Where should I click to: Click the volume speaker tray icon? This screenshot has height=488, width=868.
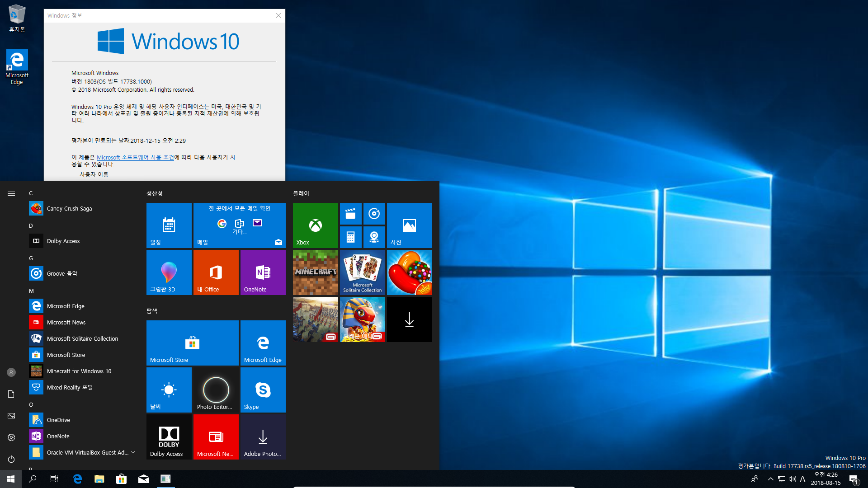coord(792,479)
